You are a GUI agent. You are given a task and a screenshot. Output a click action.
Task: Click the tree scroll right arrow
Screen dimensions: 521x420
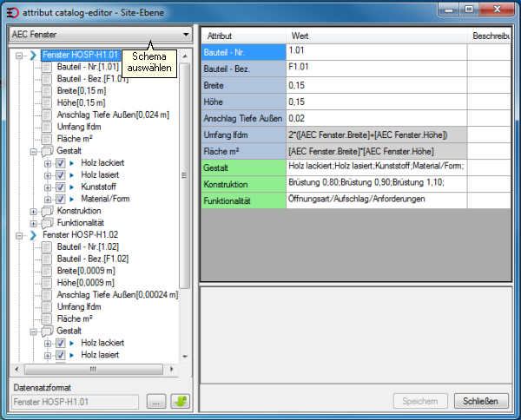coord(171,369)
